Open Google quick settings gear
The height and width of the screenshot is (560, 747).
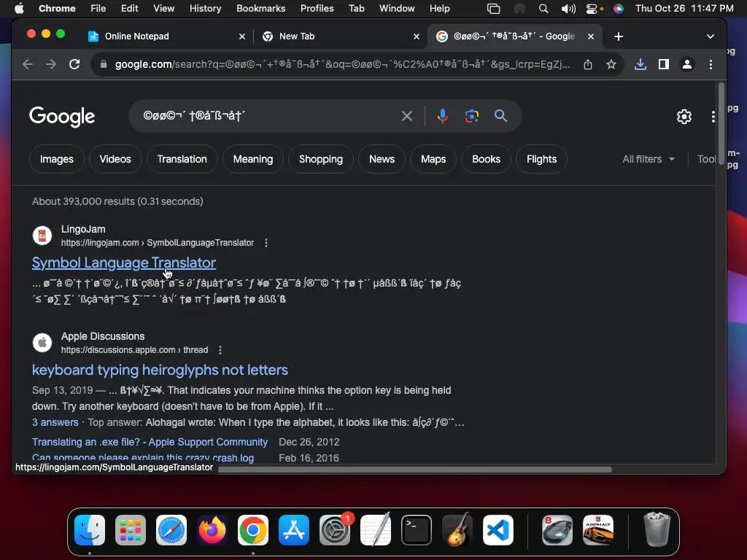click(x=684, y=117)
